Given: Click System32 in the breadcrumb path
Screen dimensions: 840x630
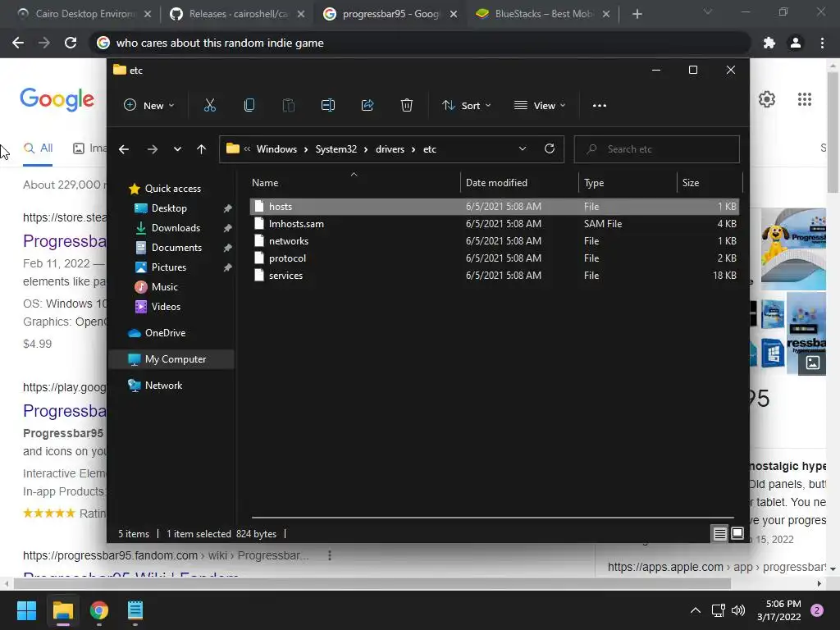Looking at the screenshot, I should tap(336, 149).
